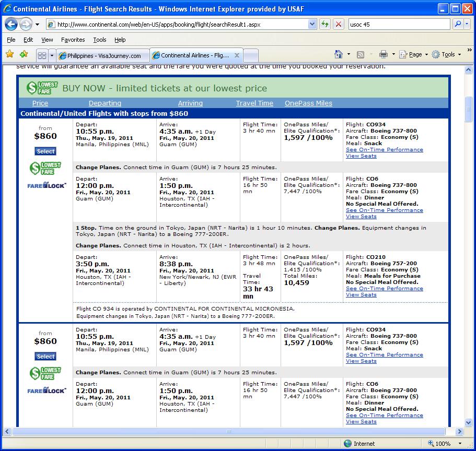
Task: Click the magnifier search button
Action: 458,24
